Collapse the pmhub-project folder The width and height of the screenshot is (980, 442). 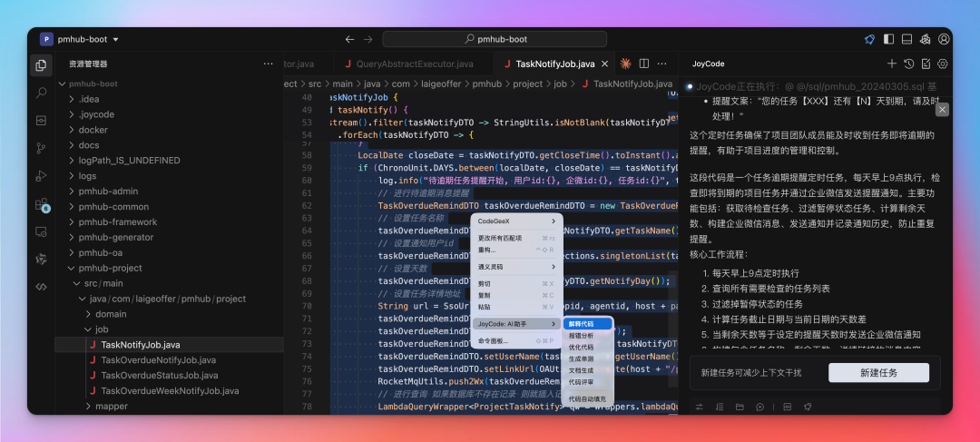[x=110, y=268]
